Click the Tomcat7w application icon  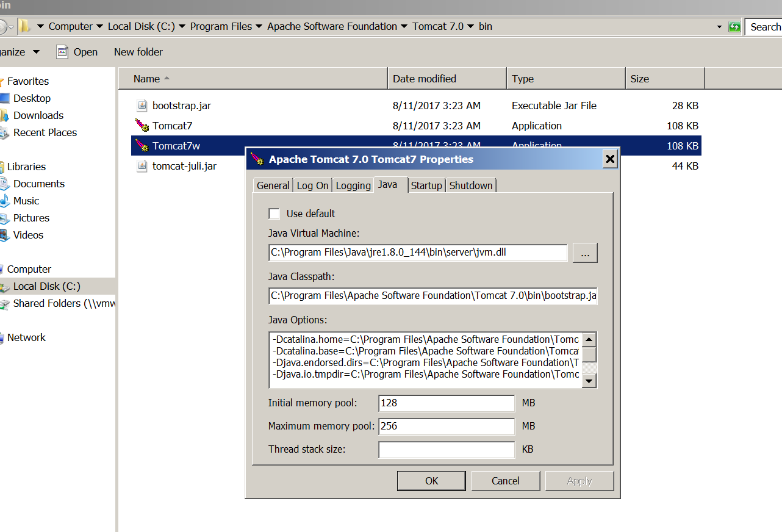click(142, 146)
